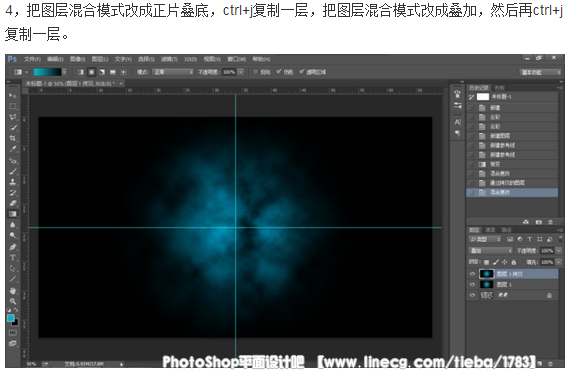Select the Brush tool
Image resolution: width=586 pixels, height=379 pixels.
tap(13, 172)
